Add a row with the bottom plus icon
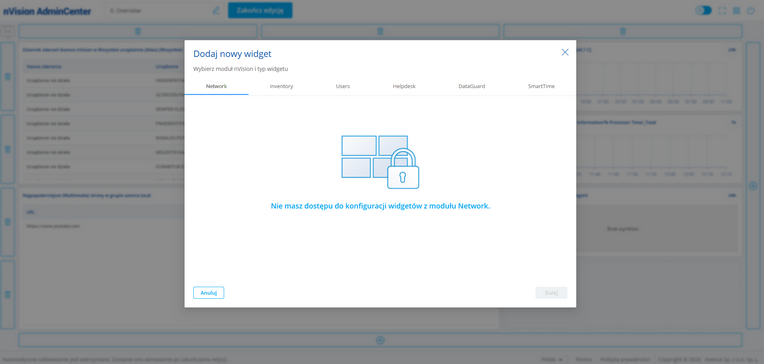The height and width of the screenshot is (364, 764). coord(381,340)
